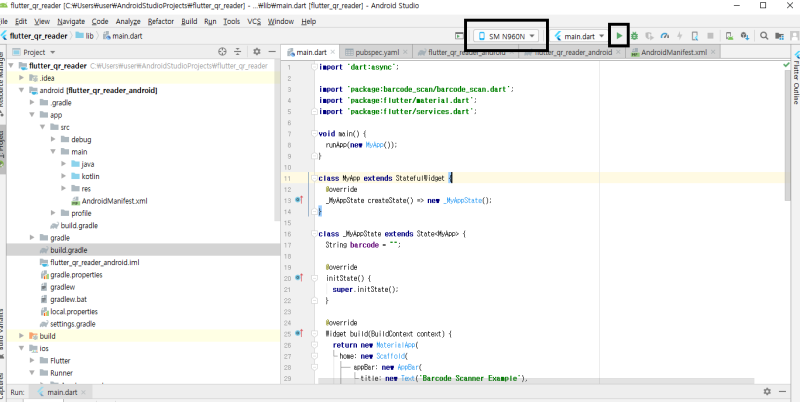Collapse the ios folder arrow
This screenshot has height=402, width=800.
point(21,348)
